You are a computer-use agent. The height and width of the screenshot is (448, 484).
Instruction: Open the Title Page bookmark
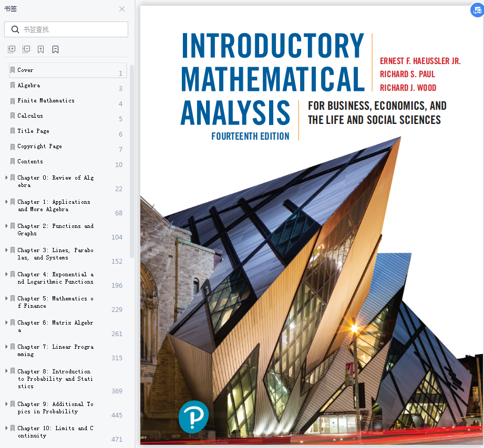(33, 131)
